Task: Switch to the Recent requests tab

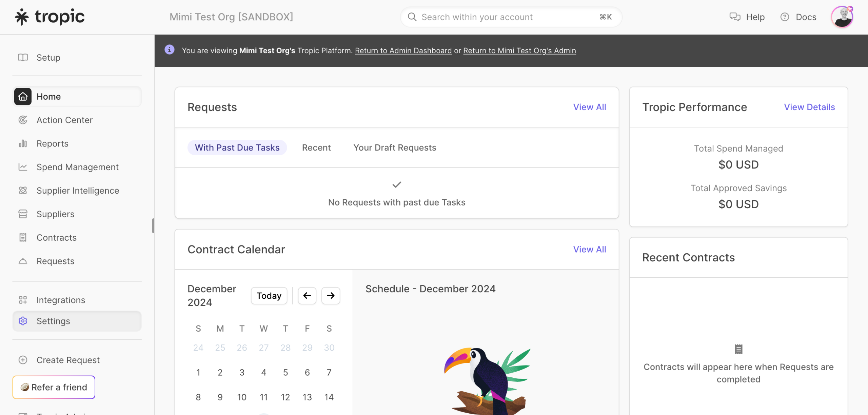Action: (316, 147)
